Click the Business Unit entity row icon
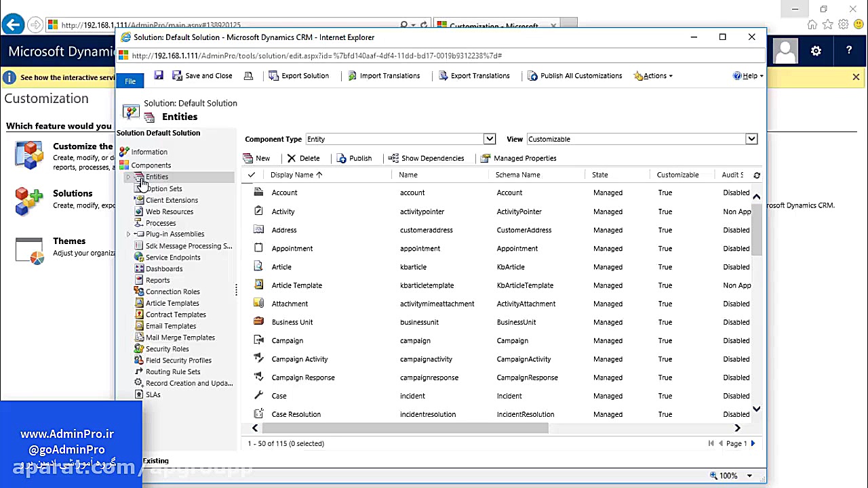Screen dimensions: 868x488 [x=258, y=321]
